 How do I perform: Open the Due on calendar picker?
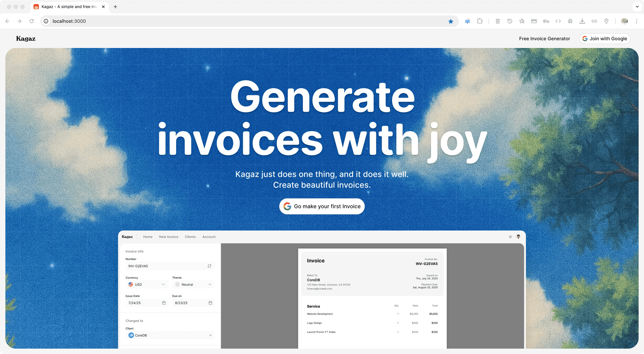[210, 303]
